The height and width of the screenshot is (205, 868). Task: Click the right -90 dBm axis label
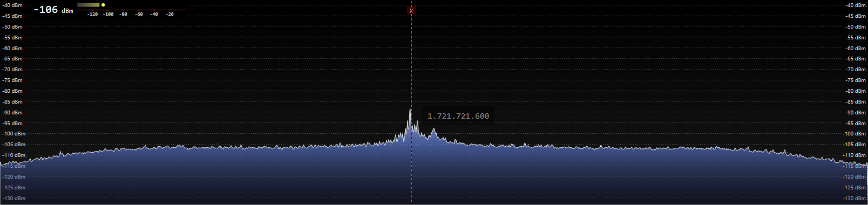pos(856,113)
